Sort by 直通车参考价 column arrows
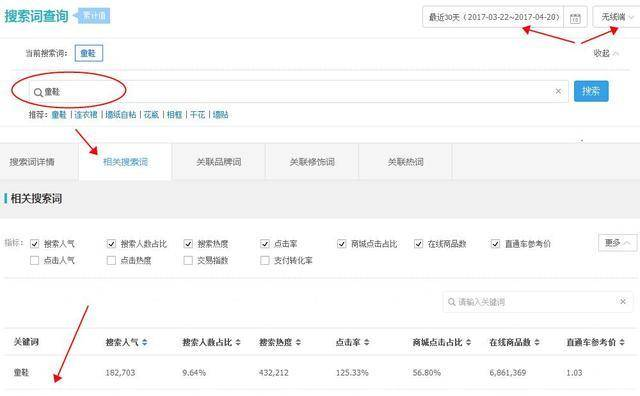The image size is (640, 396). (x=622, y=342)
